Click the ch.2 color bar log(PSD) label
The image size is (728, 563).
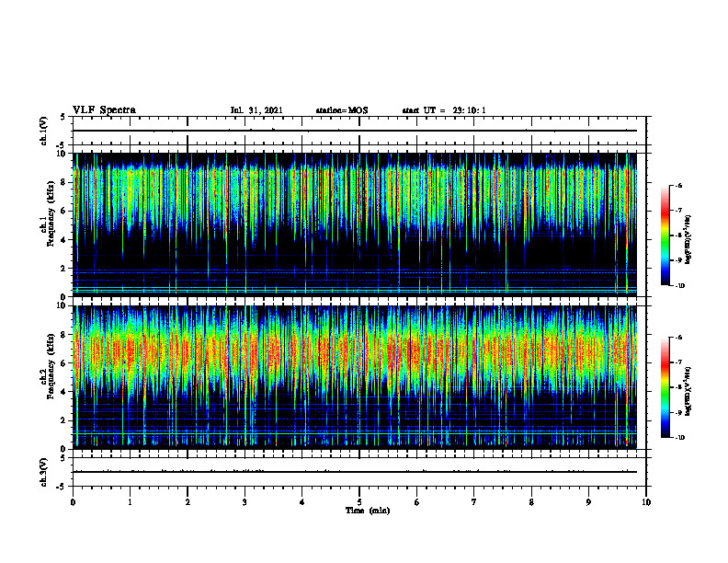click(688, 392)
